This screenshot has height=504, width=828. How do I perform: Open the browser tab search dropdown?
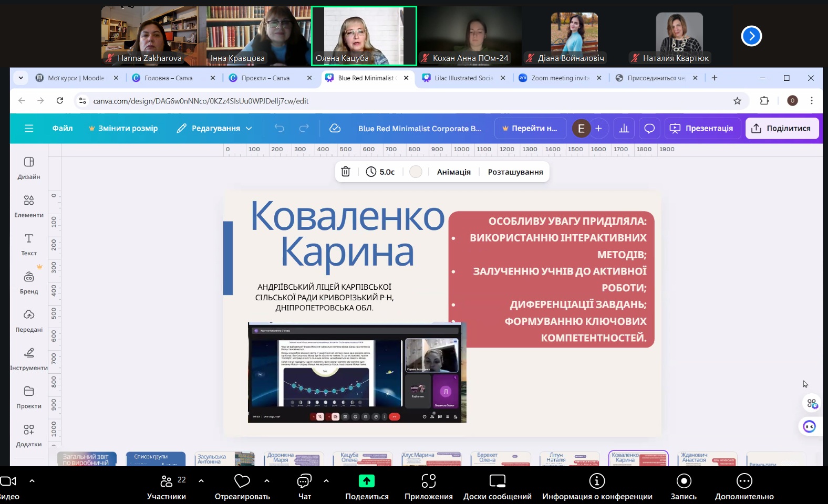click(x=21, y=78)
